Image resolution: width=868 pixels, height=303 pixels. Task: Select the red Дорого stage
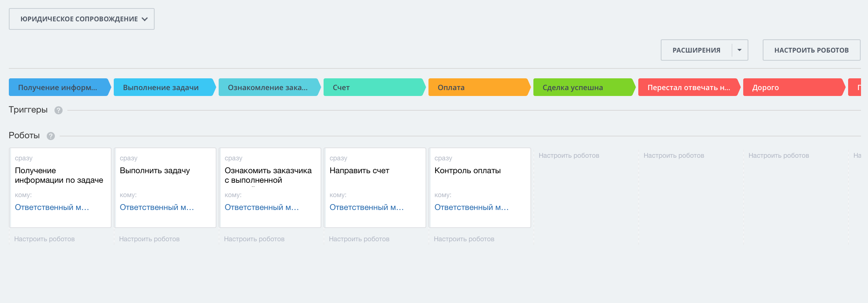792,88
